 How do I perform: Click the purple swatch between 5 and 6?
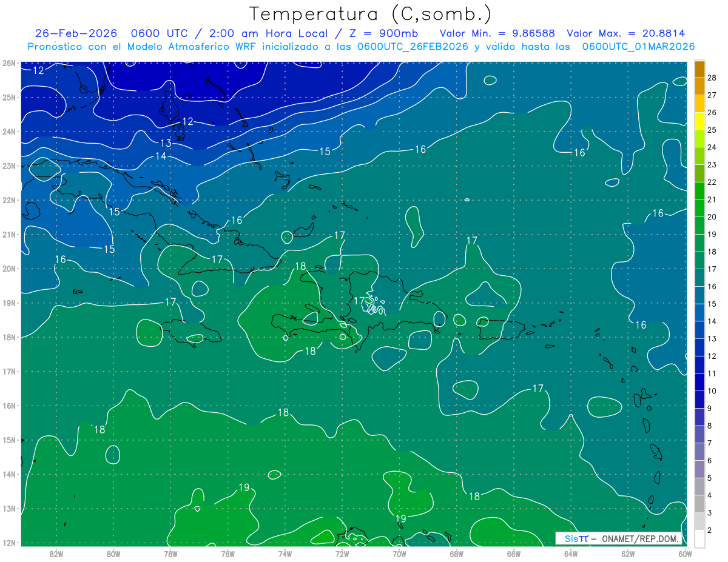coord(699,469)
